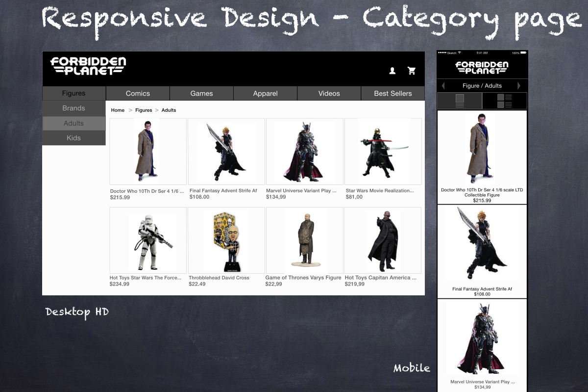Tap the mobile signal and Sketch carrier indicator

(x=446, y=52)
